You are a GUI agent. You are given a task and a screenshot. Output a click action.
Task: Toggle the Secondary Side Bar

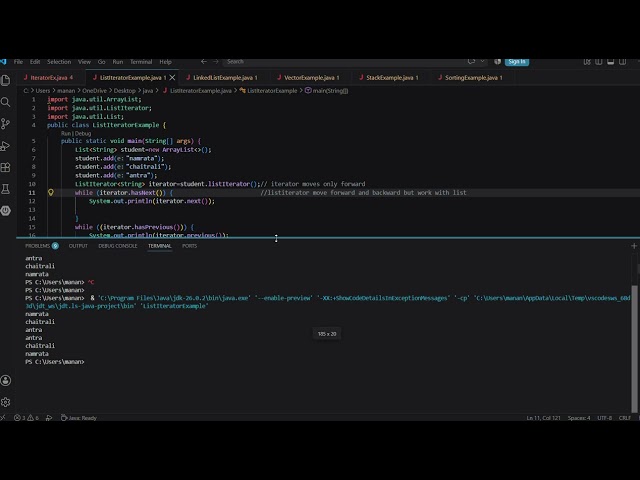pyautogui.click(x=622, y=62)
